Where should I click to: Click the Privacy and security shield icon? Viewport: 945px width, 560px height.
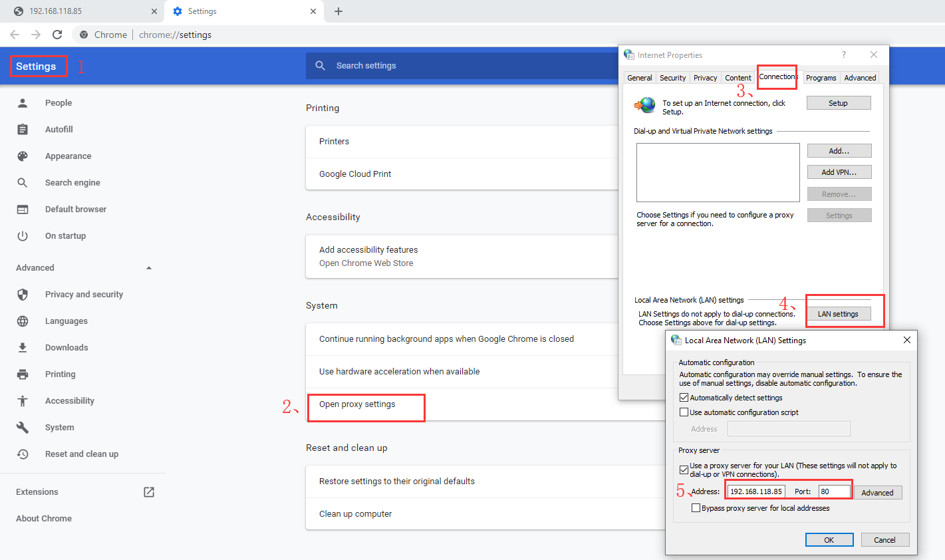[x=23, y=295]
